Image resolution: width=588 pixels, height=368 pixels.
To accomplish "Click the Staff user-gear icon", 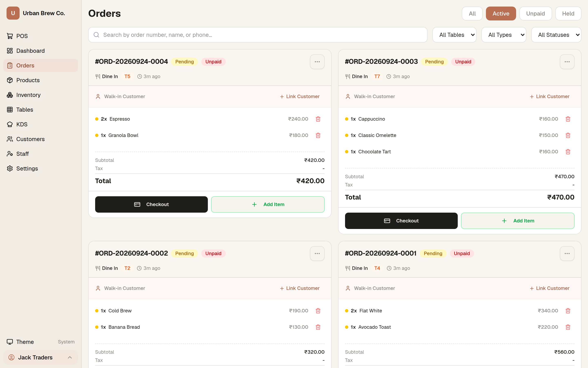I will pyautogui.click(x=10, y=154).
